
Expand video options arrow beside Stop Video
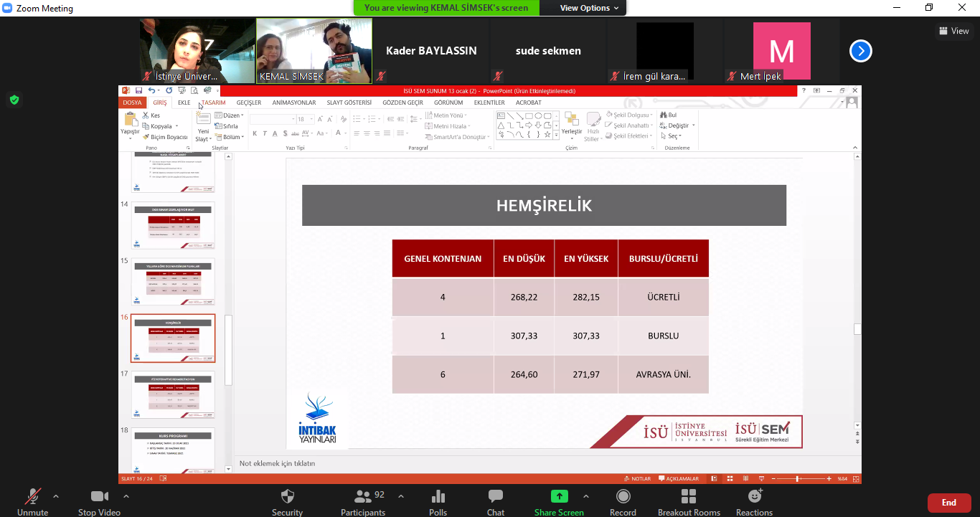pyautogui.click(x=126, y=496)
